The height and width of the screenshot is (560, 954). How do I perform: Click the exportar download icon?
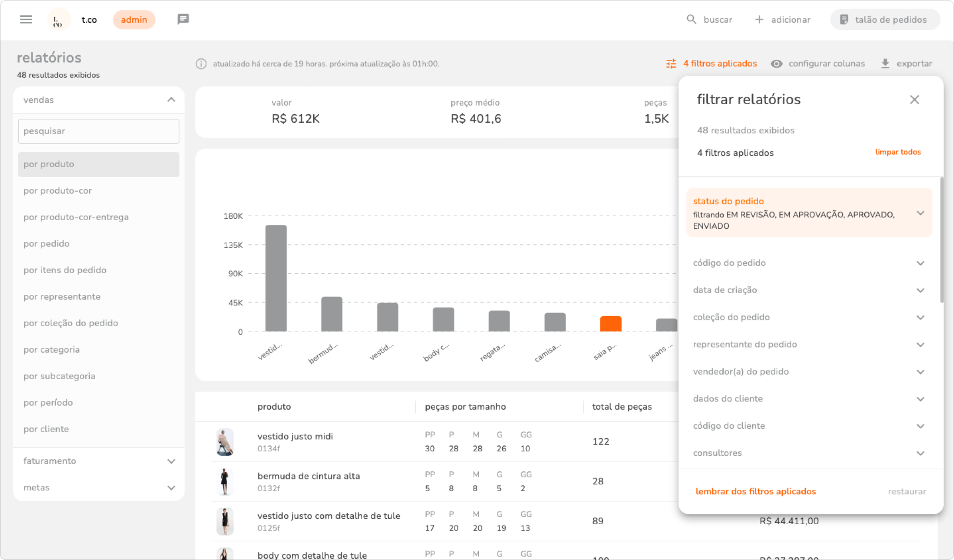[885, 64]
